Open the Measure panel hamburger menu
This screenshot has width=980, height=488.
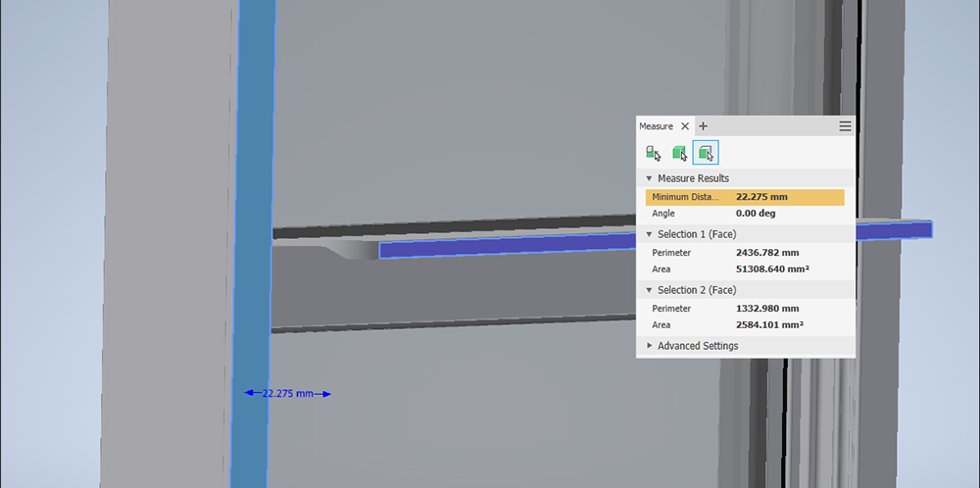tap(845, 126)
